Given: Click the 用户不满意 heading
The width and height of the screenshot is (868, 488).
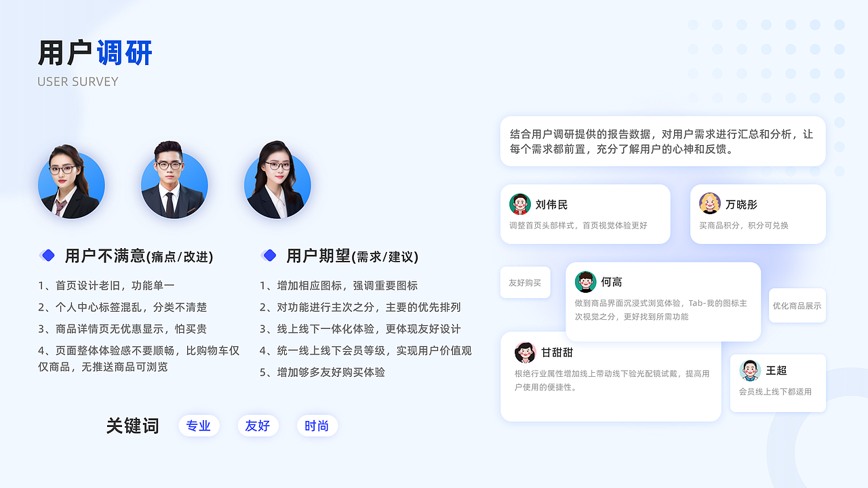Looking at the screenshot, I should 139,256.
